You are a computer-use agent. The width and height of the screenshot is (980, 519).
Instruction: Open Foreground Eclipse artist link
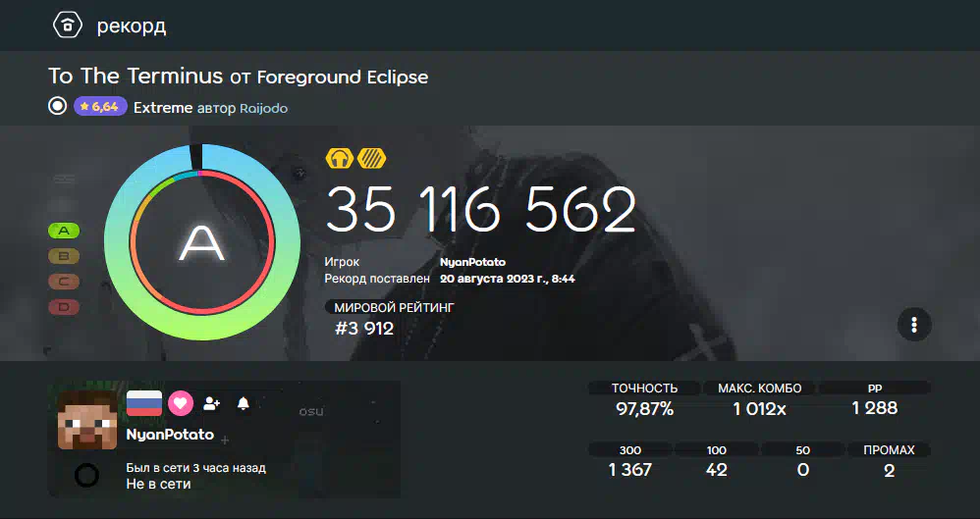tap(343, 78)
